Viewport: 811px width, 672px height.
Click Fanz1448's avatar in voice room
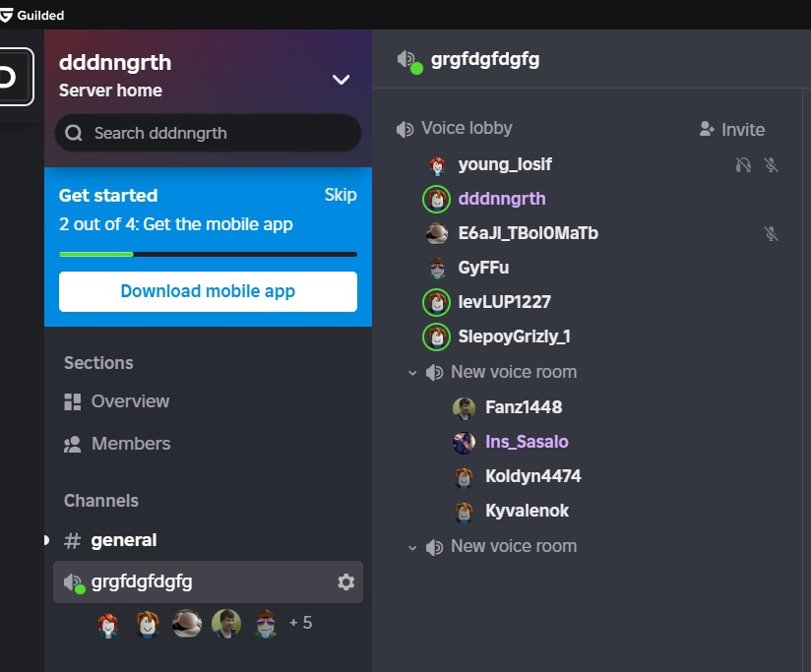pyautogui.click(x=464, y=407)
